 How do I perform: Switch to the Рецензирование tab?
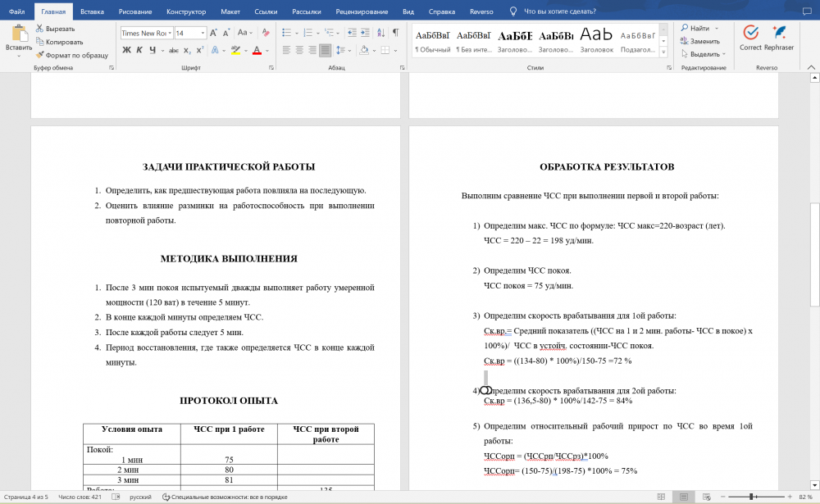pos(362,11)
